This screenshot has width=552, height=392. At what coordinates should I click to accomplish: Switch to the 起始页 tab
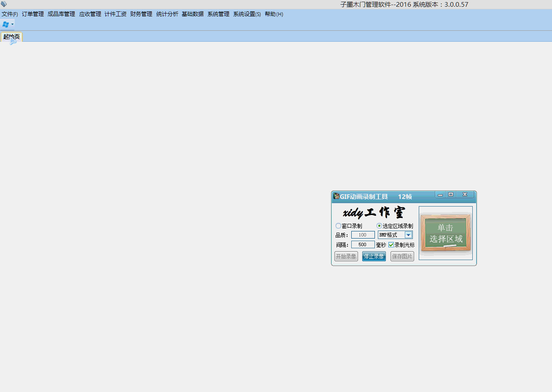click(x=11, y=37)
